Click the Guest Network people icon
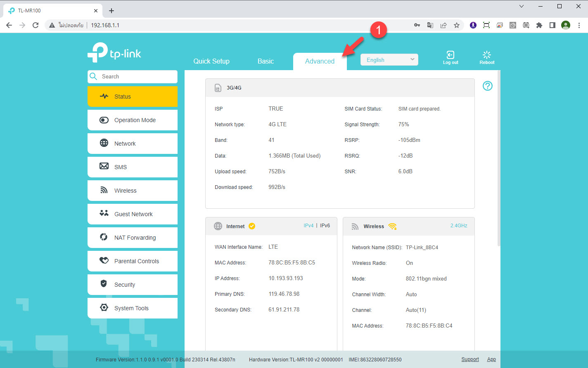The height and width of the screenshot is (368, 588). tap(104, 213)
